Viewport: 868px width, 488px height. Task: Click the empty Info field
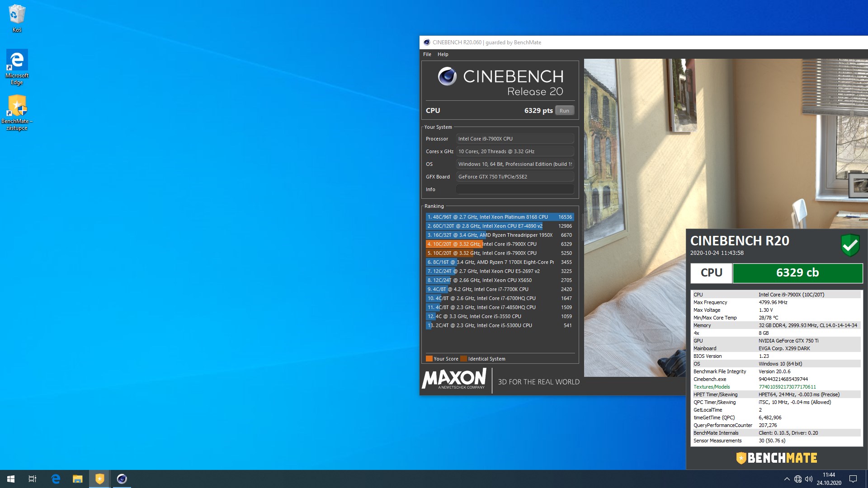coord(515,189)
